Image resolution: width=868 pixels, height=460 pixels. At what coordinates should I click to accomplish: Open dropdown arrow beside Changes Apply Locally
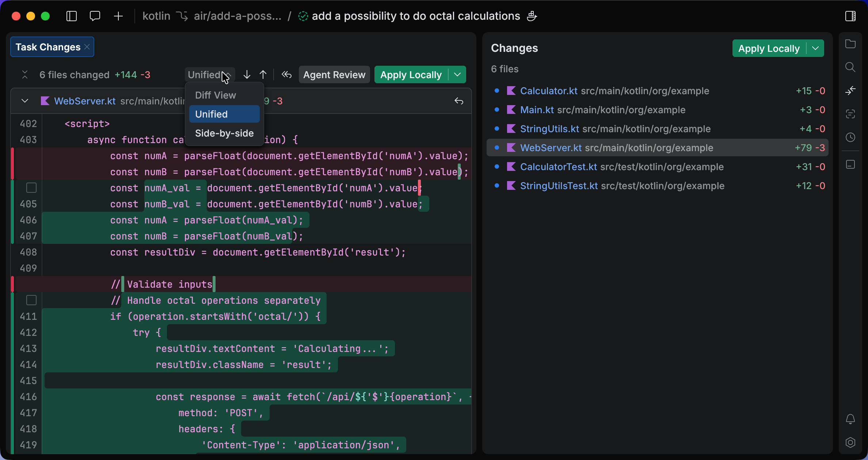pyautogui.click(x=815, y=49)
